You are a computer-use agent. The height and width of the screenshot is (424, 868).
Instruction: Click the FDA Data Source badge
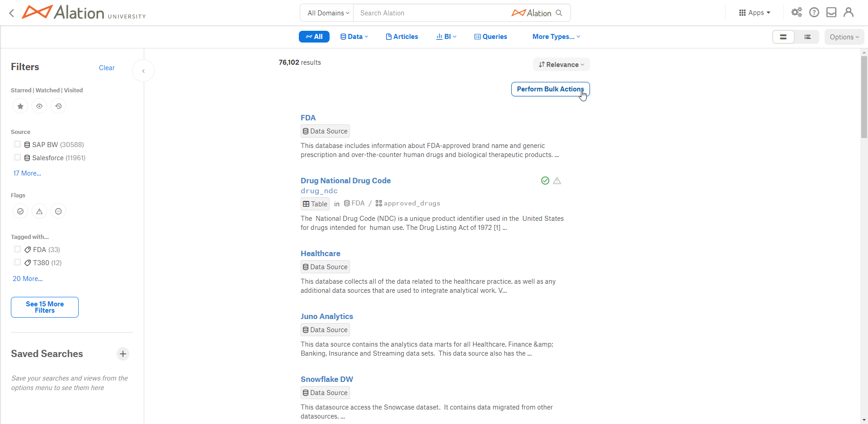325,131
